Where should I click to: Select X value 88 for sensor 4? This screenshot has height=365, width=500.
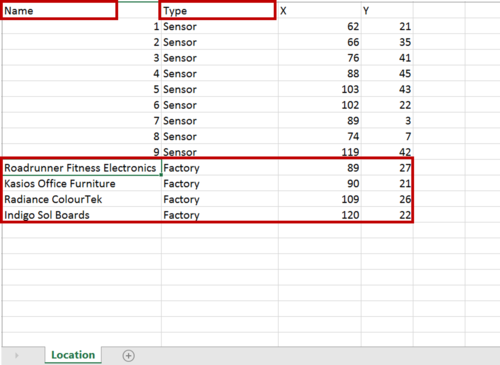click(x=320, y=73)
